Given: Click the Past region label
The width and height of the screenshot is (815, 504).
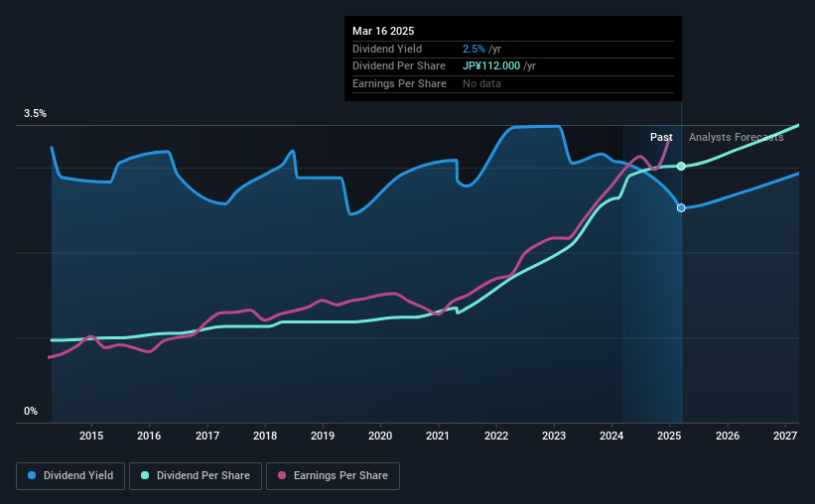Looking at the screenshot, I should [661, 137].
